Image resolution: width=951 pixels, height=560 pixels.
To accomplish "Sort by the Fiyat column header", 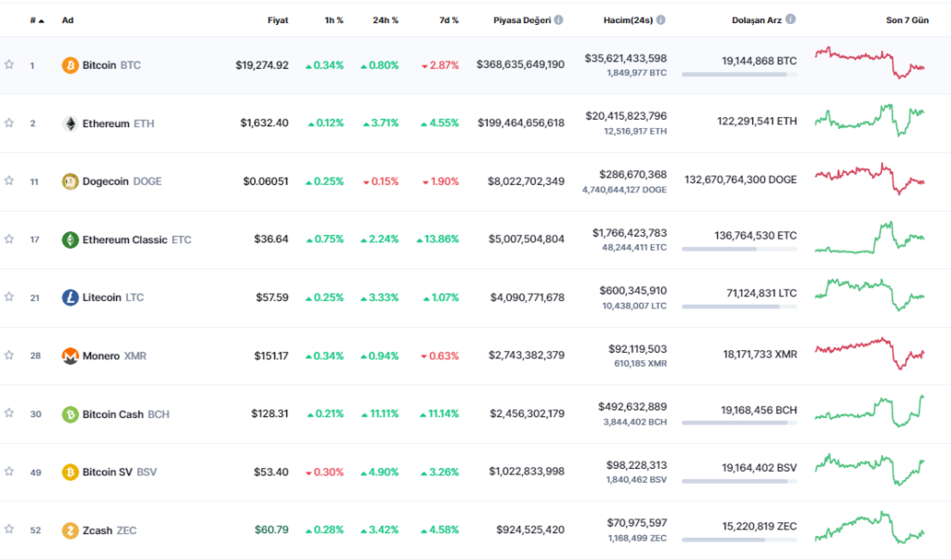I will click(278, 20).
